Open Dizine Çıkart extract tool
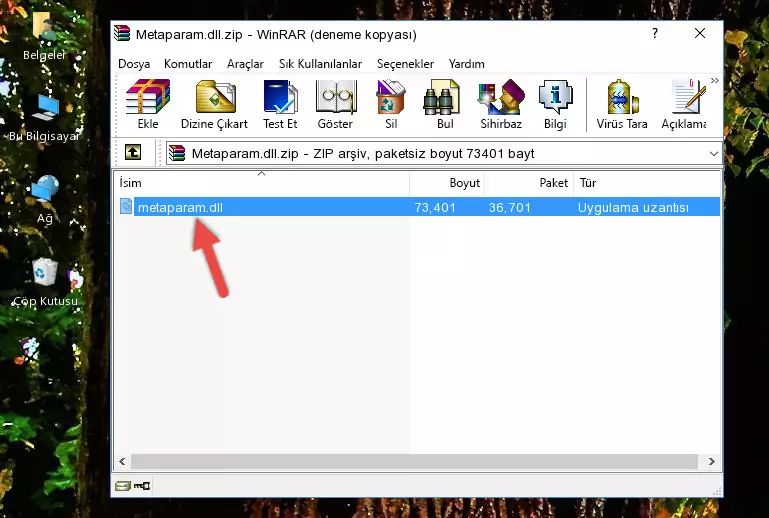Screen dimensions: 769x518 214,104
